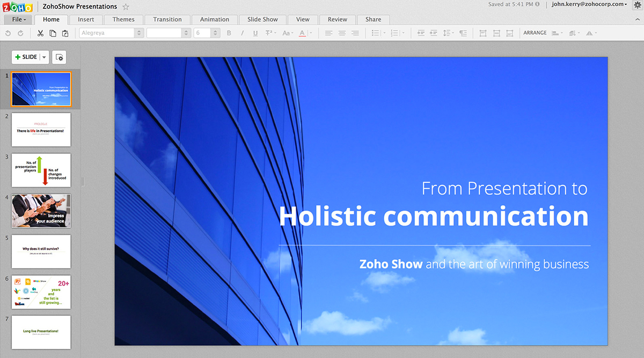Align text to the bottom of the box
This screenshot has width=644, height=358.
[x=510, y=33]
